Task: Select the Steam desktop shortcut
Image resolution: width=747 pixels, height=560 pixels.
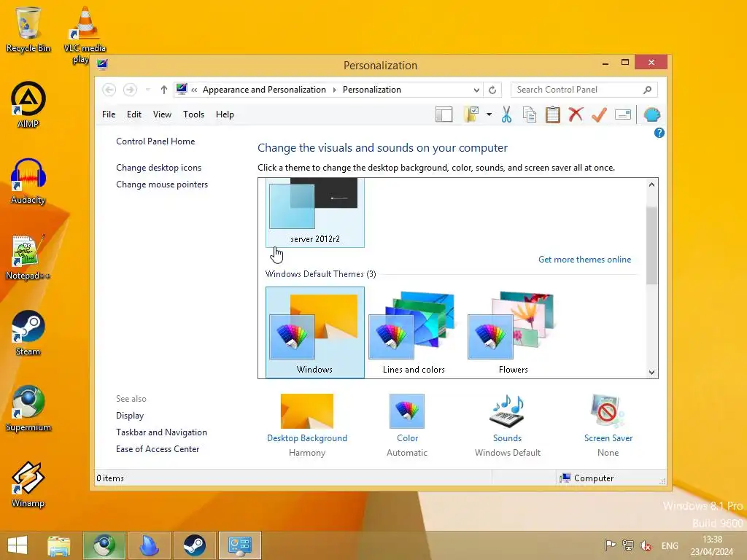Action: click(28, 333)
